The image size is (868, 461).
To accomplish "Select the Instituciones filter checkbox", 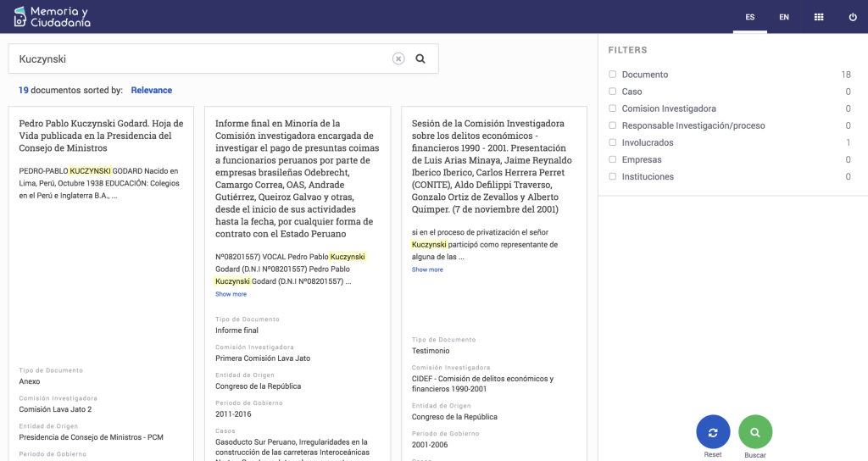I will pyautogui.click(x=613, y=176).
